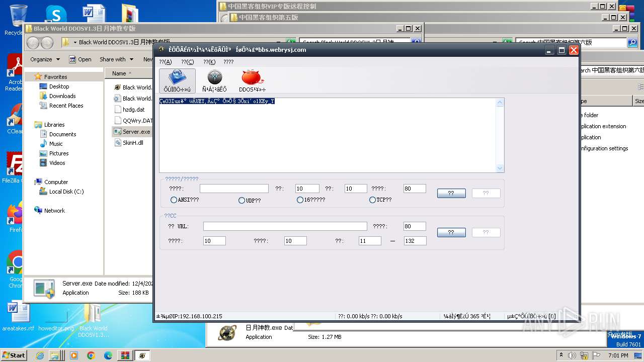Click the Forward arrow in Black World explorer

pos(47,43)
